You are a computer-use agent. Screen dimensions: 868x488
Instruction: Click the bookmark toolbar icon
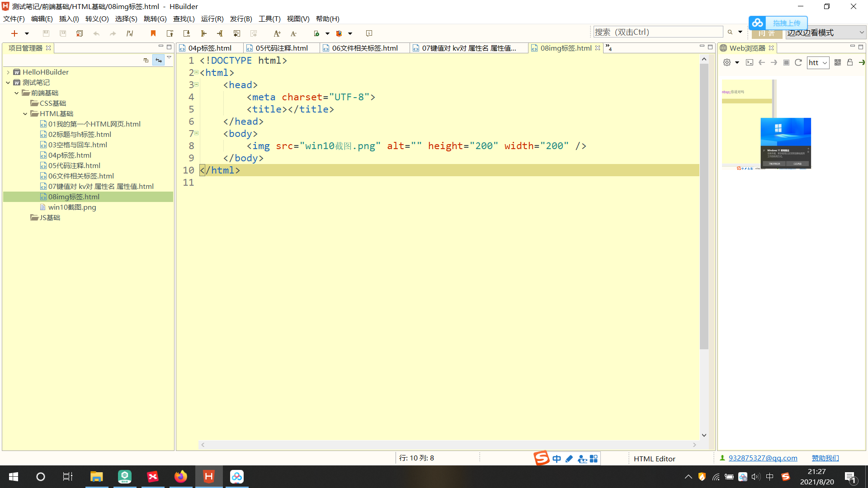tap(153, 33)
